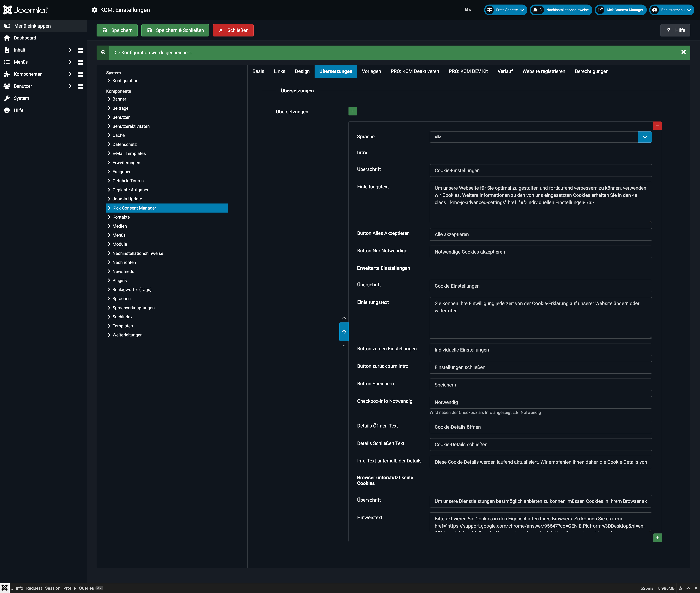Click the Button Speichern text field
700x593 pixels.
click(x=541, y=385)
